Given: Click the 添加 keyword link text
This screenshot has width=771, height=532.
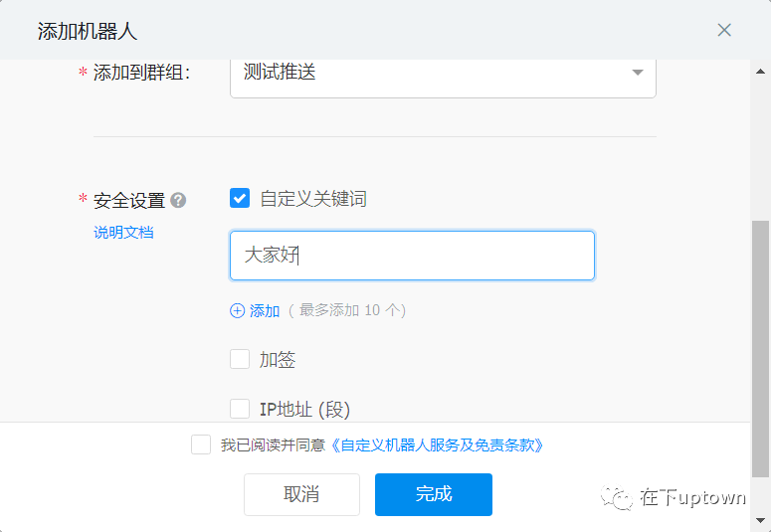Looking at the screenshot, I should [x=265, y=310].
